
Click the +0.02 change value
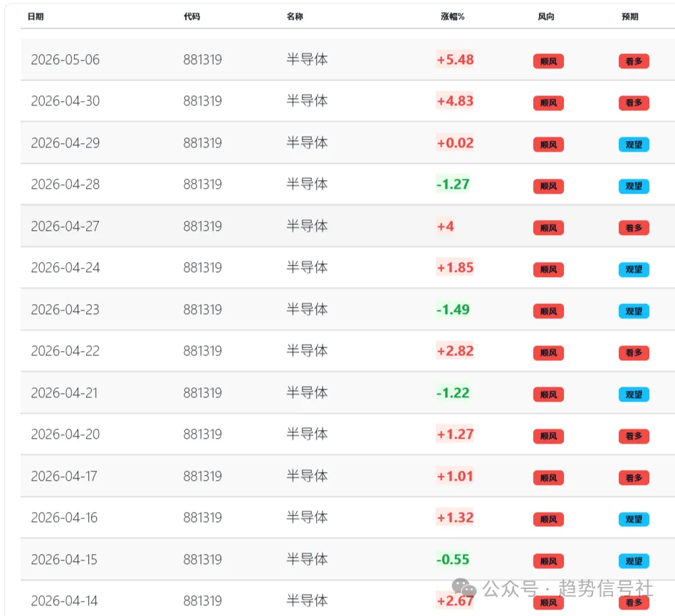point(455,143)
